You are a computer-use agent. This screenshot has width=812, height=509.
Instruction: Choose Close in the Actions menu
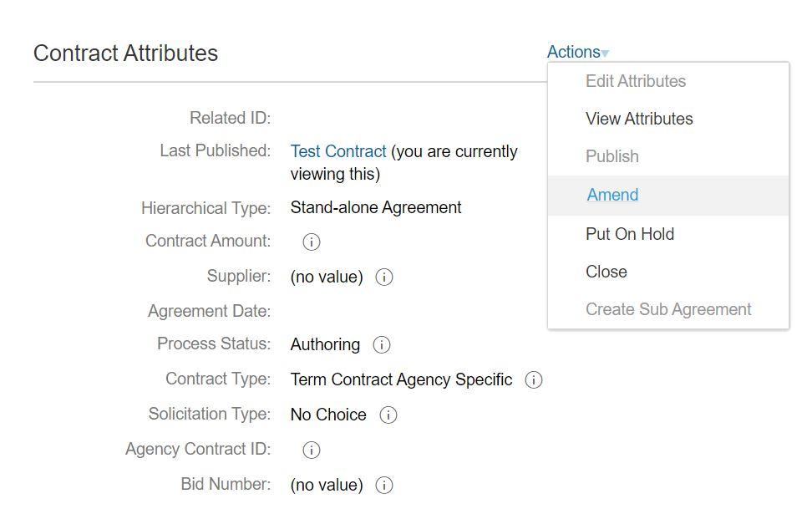[606, 272]
